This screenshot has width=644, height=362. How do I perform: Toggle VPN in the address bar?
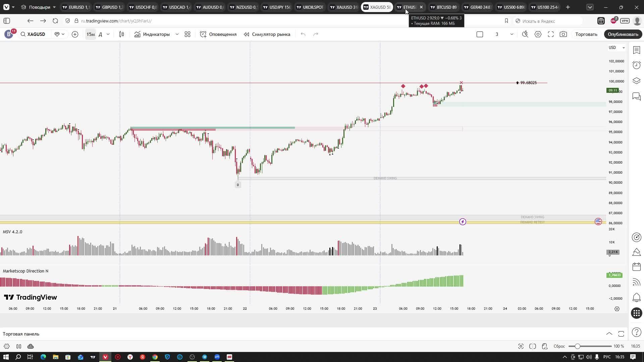[625, 21]
